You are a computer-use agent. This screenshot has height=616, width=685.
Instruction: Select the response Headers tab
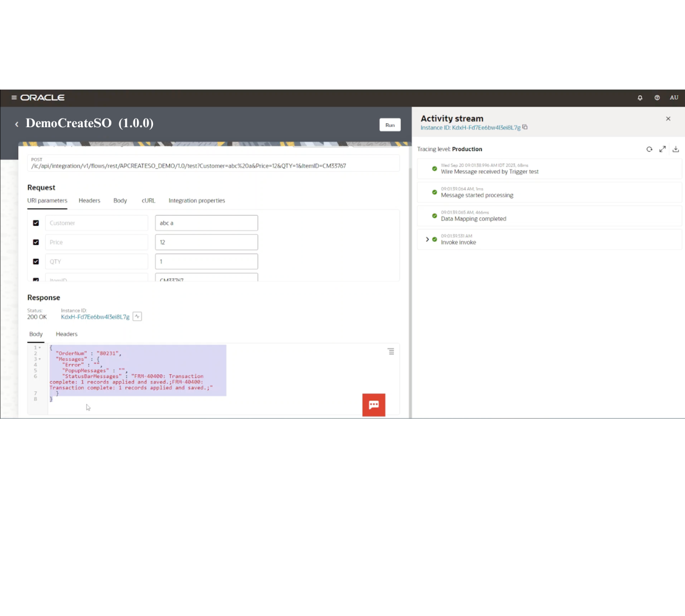point(67,334)
